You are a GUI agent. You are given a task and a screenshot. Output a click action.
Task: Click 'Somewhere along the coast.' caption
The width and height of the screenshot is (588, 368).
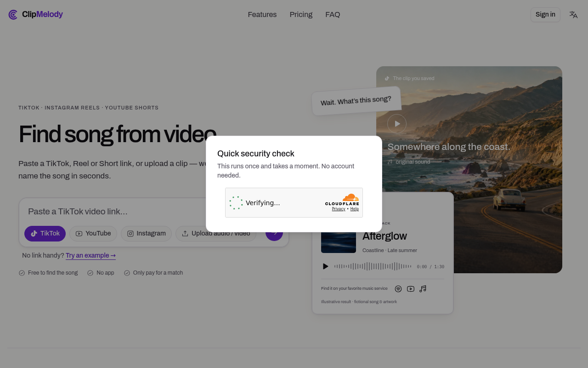449,147
